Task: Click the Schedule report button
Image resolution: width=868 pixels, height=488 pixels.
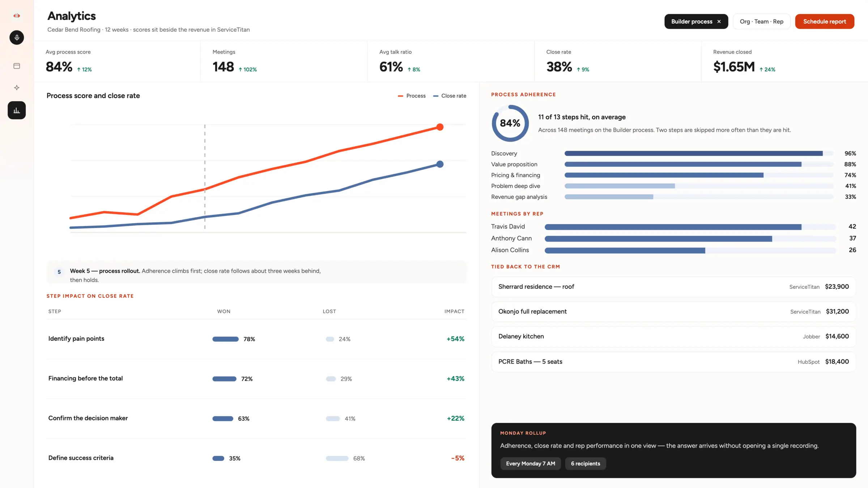Action: click(x=825, y=22)
